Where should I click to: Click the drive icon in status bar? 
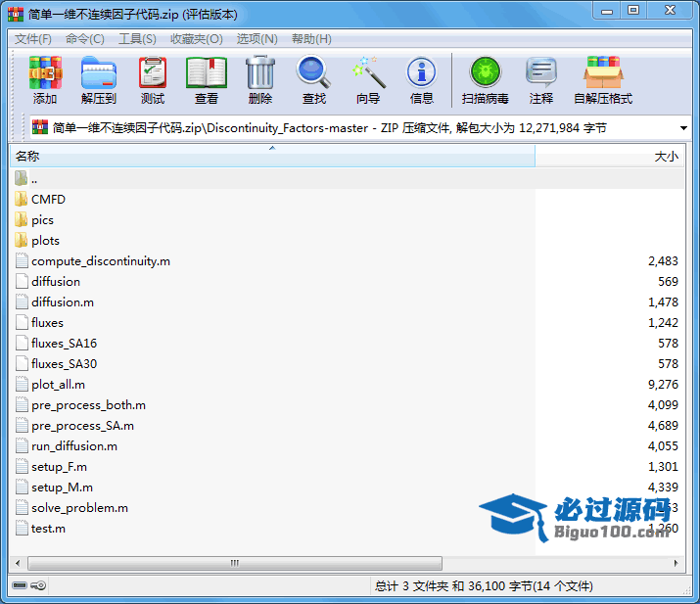pyautogui.click(x=20, y=585)
